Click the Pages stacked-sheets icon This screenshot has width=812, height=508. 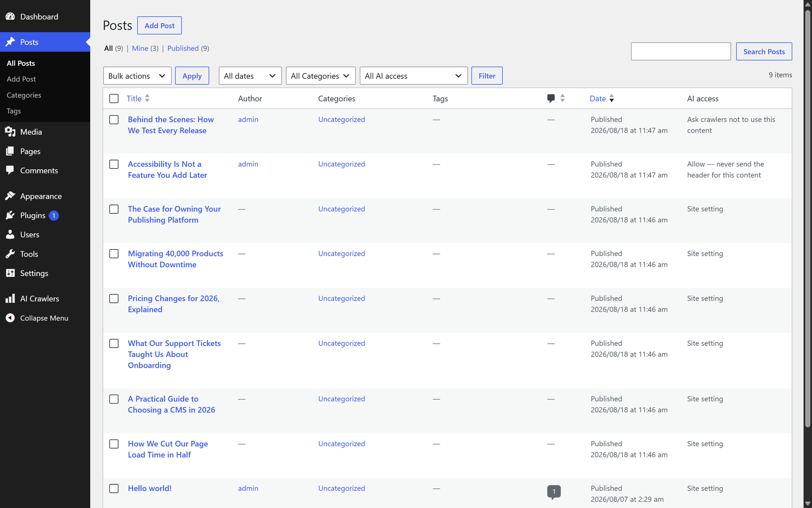10,151
